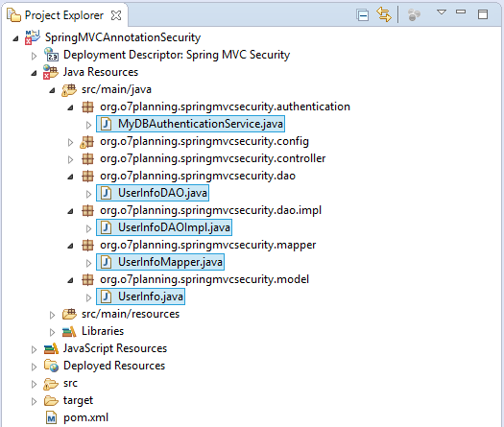Expand the springmvcsecurity.config package
The image size is (504, 427).
coord(70,142)
